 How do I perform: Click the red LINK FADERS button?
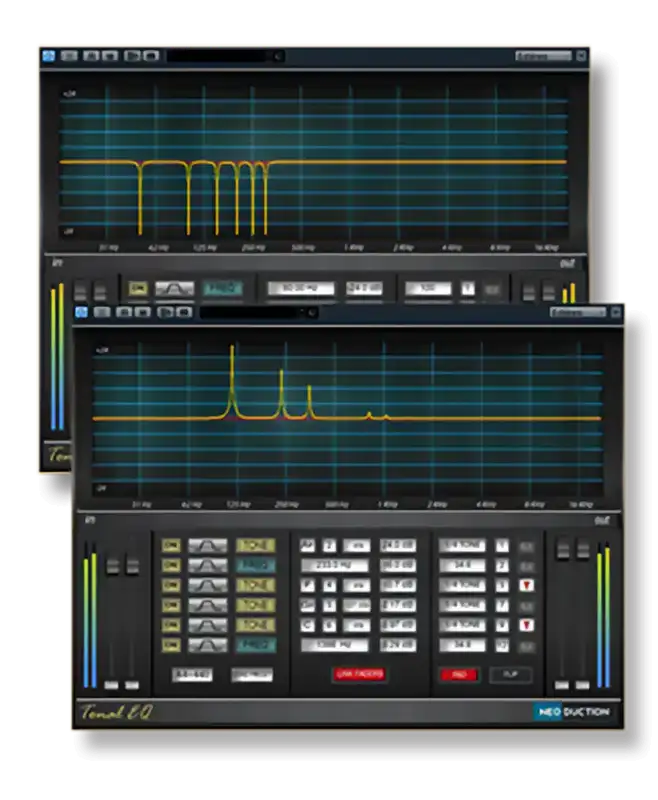(x=360, y=674)
